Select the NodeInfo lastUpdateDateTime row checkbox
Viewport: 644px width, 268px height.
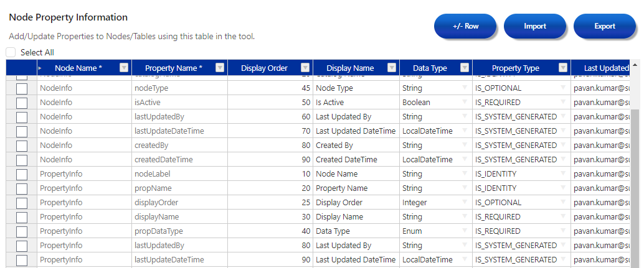(x=21, y=132)
